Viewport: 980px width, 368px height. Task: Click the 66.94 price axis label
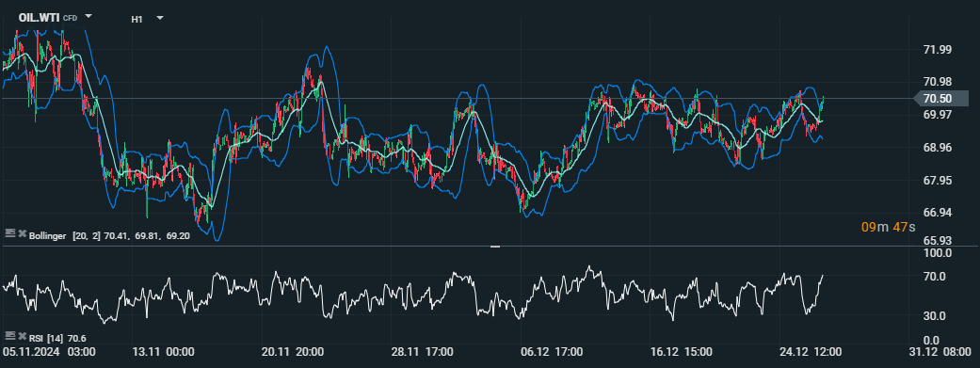pyautogui.click(x=937, y=213)
